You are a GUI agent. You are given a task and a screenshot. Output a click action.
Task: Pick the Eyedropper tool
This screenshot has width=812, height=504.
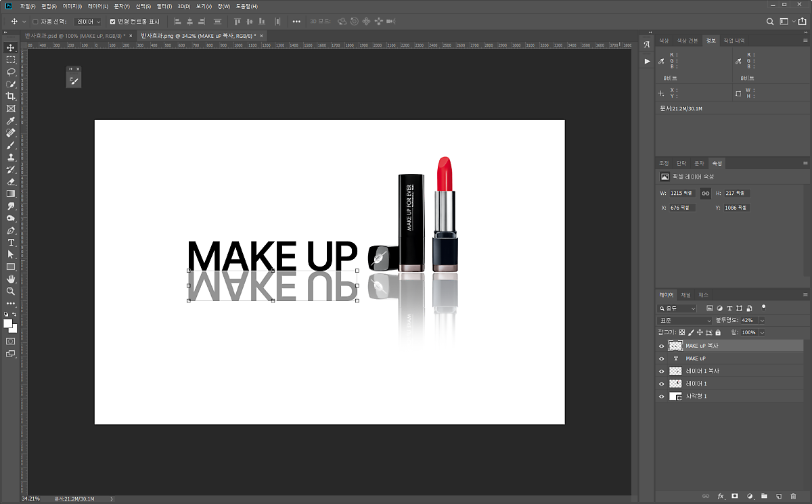[11, 120]
